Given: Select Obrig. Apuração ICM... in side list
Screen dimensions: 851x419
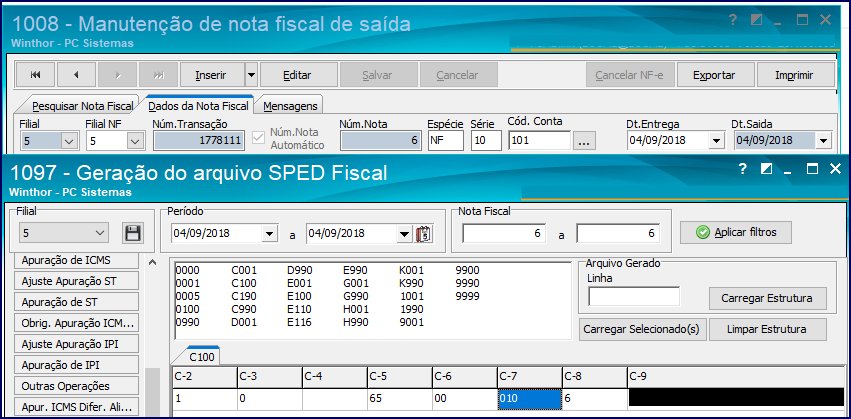Looking at the screenshot, I should (77, 323).
